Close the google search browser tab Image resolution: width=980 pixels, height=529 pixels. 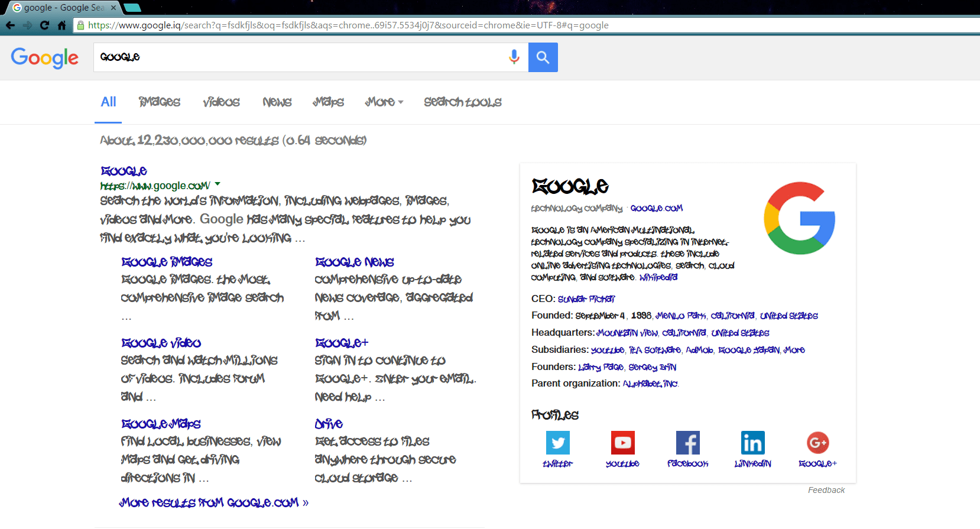pyautogui.click(x=114, y=8)
